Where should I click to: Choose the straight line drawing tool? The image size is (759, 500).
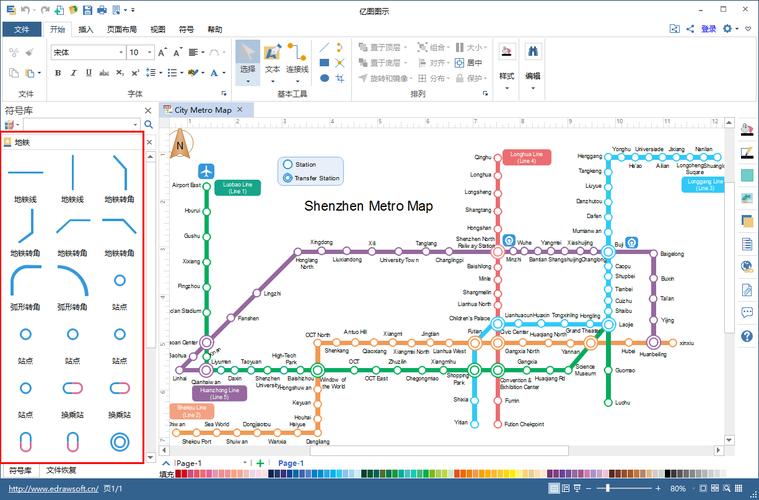point(324,47)
